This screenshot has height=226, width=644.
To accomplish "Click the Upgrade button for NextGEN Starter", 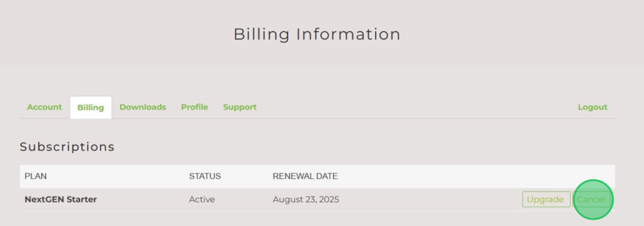I will pyautogui.click(x=546, y=200).
